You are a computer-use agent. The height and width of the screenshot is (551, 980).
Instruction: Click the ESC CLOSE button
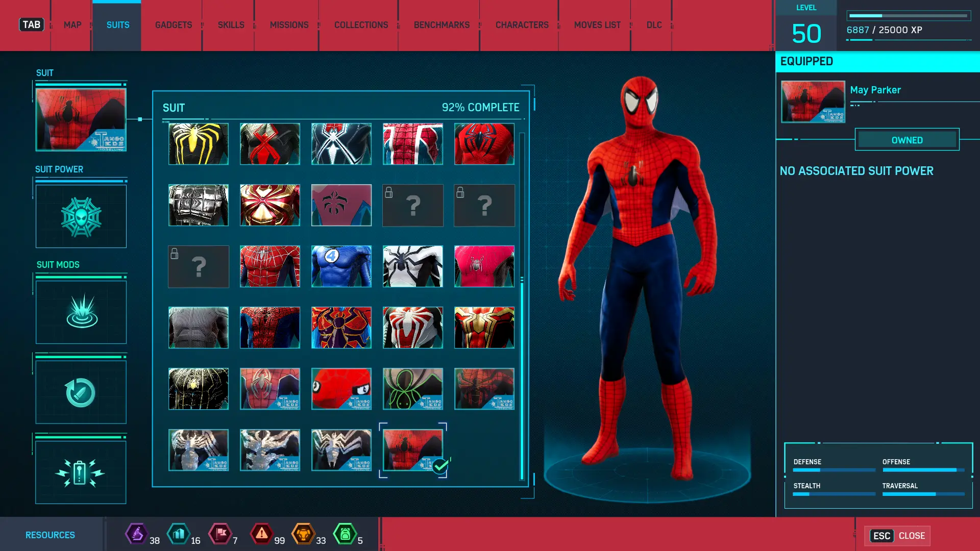click(x=898, y=536)
